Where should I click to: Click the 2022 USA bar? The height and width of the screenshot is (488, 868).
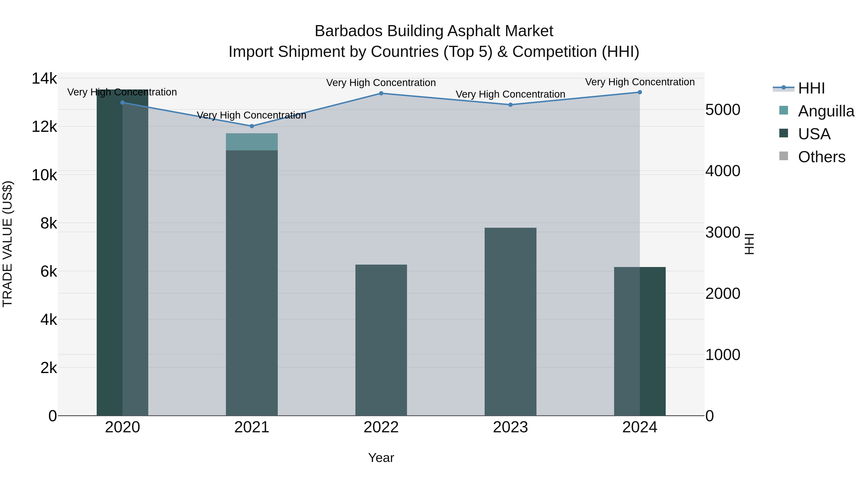click(x=381, y=340)
